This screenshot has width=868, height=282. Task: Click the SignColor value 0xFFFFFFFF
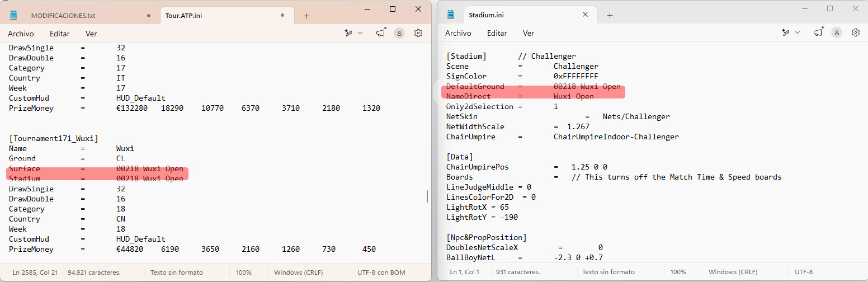576,76
